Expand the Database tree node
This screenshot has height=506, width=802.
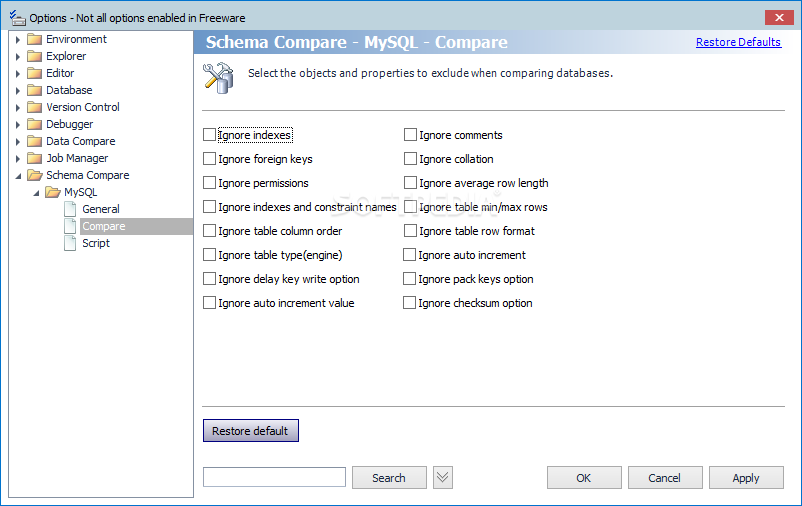[18, 91]
